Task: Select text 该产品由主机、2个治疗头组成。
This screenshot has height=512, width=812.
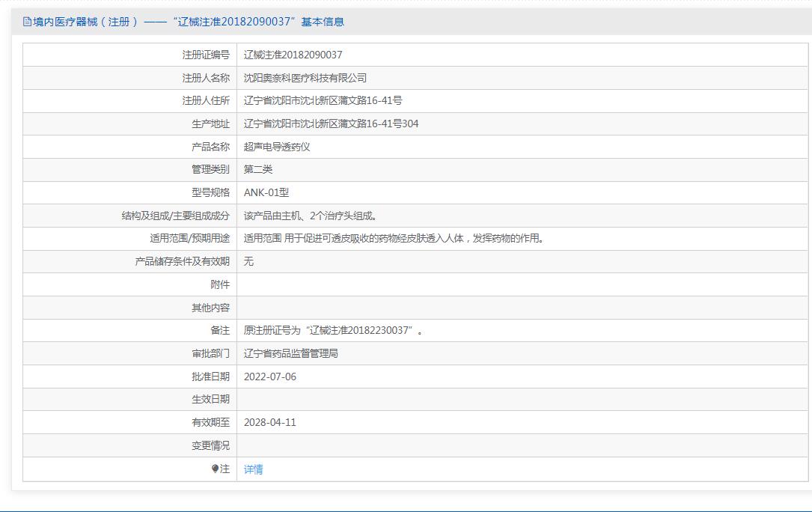Action: [311, 216]
